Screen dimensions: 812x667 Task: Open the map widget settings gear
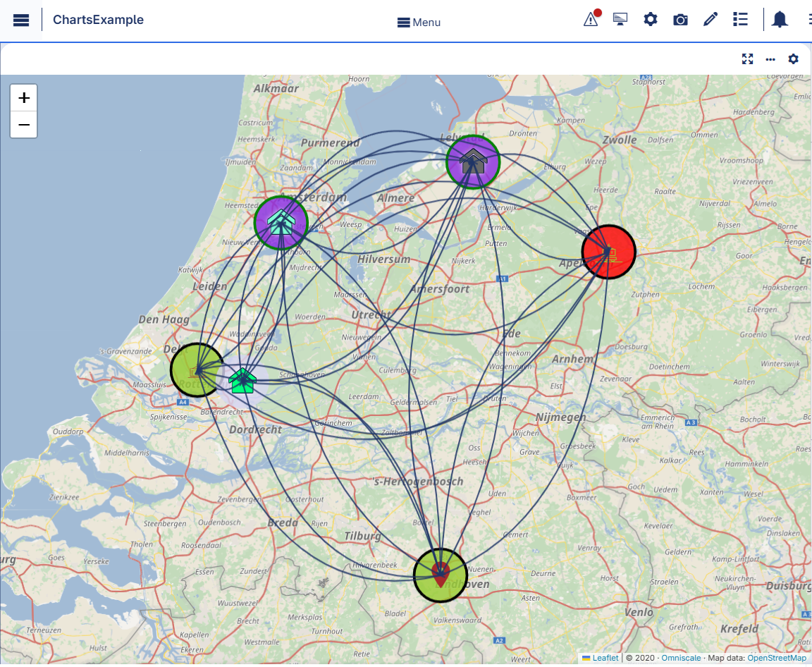[793, 59]
